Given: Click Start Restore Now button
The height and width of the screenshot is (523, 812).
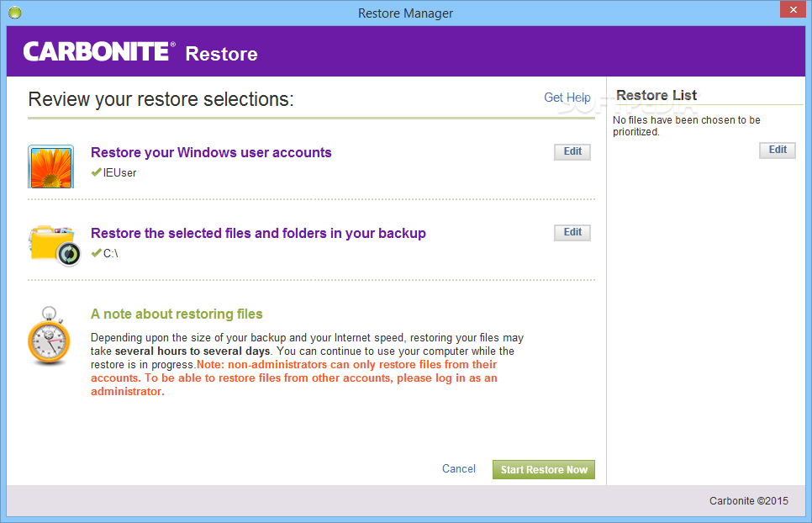Looking at the screenshot, I should (x=544, y=470).
